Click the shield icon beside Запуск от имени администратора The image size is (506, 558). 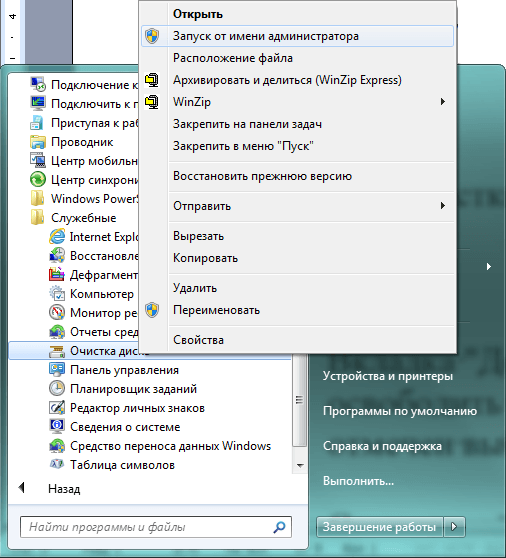152,36
